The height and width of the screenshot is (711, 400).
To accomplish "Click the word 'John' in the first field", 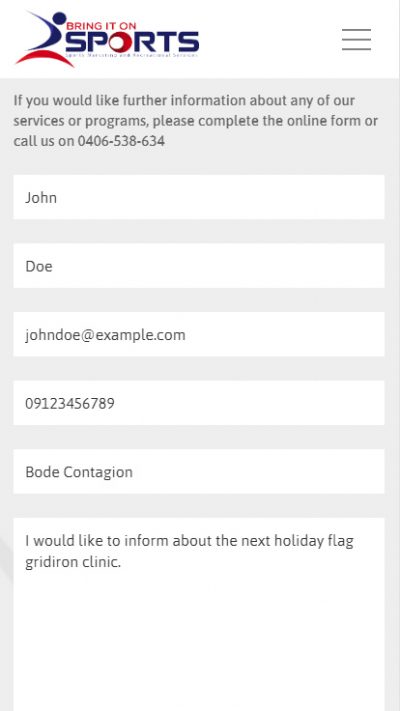I will 41,198.
